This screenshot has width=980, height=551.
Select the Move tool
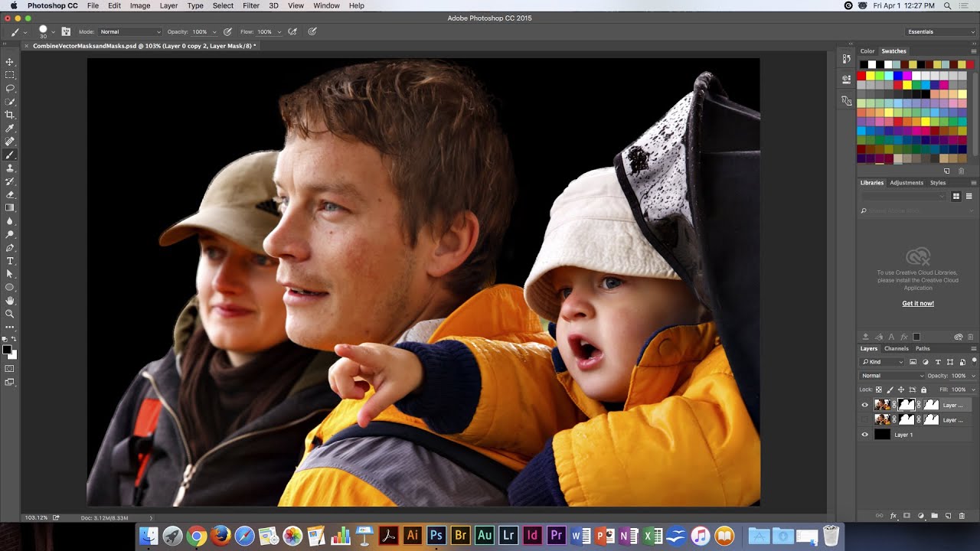pos(10,62)
